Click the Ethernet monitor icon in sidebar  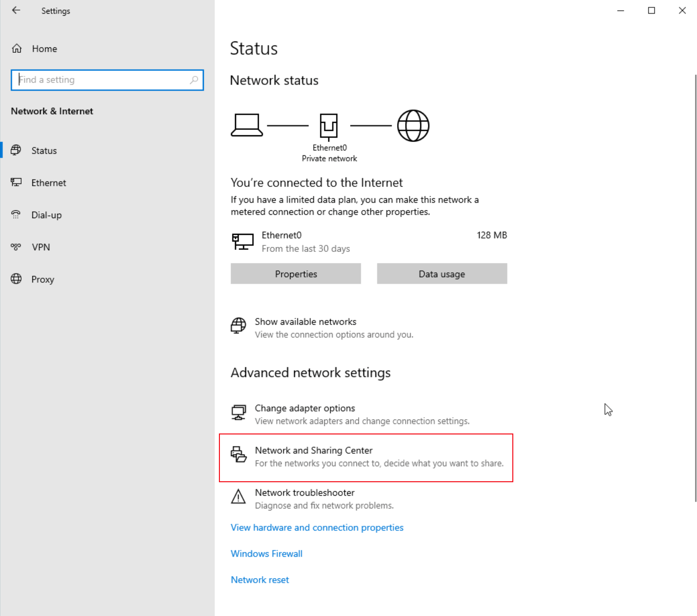(16, 183)
